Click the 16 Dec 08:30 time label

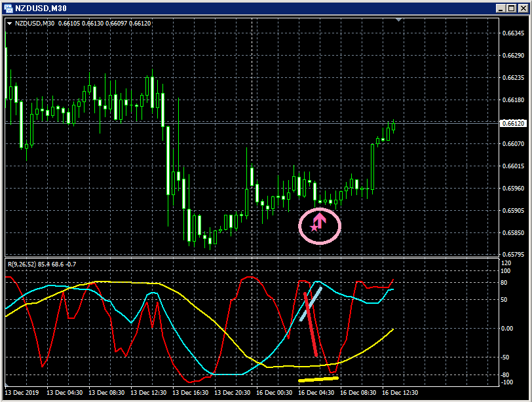(x=358, y=393)
